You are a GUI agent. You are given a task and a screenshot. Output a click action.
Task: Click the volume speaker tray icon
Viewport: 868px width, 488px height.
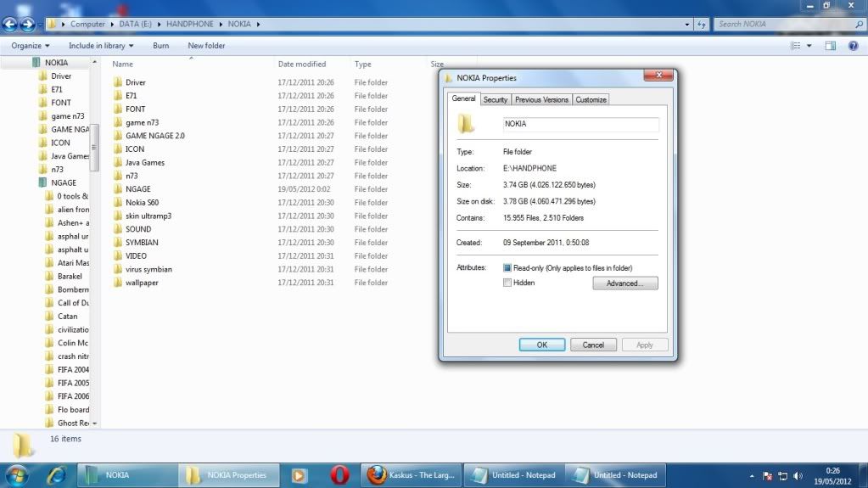pyautogui.click(x=798, y=476)
